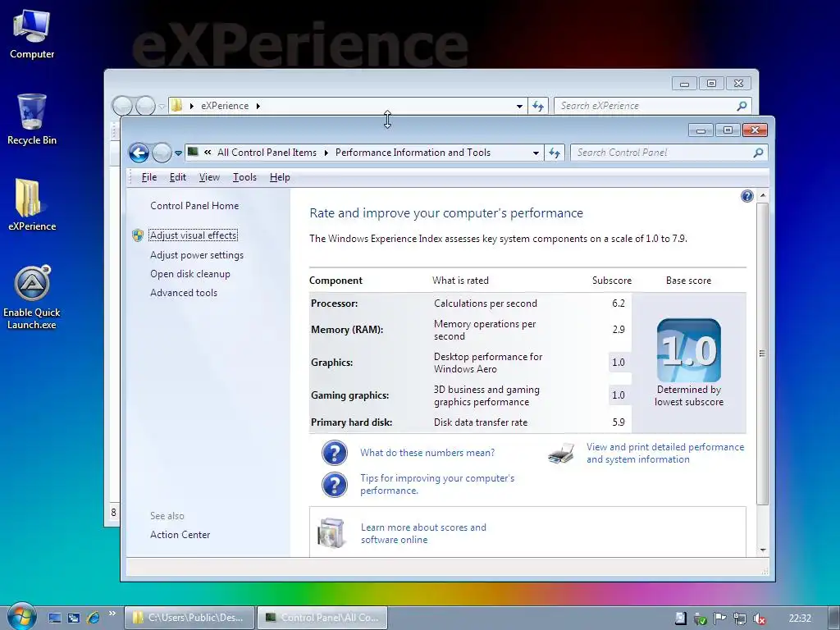Viewport: 840px width, 630px height.
Task: Click the Memory (RAM) subscore 2.9
Action: [619, 330]
